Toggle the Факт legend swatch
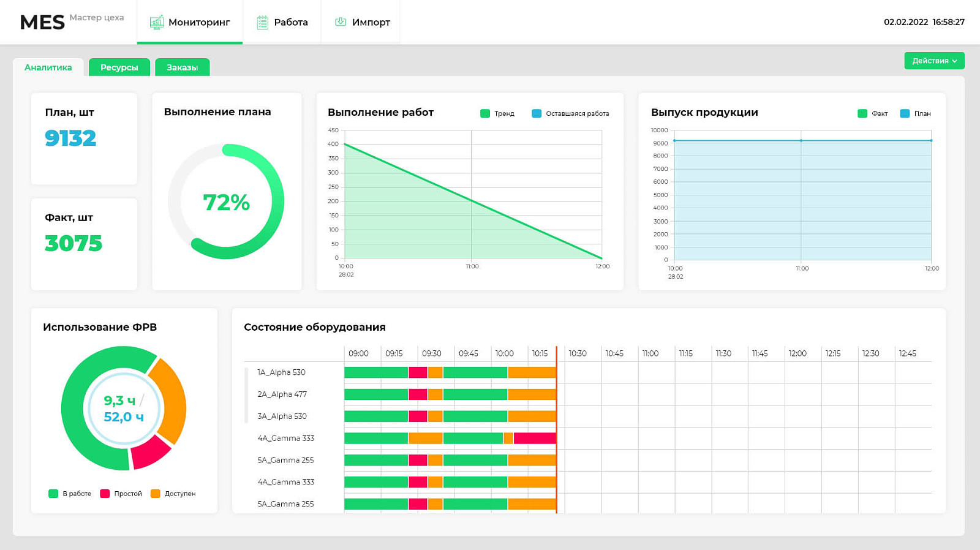The image size is (980, 550). point(862,113)
